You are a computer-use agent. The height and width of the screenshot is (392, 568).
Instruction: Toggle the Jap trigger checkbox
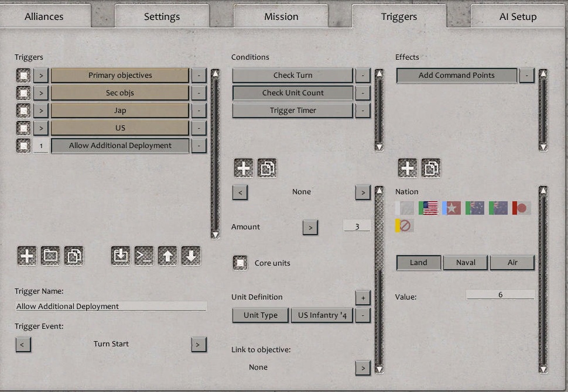point(23,111)
